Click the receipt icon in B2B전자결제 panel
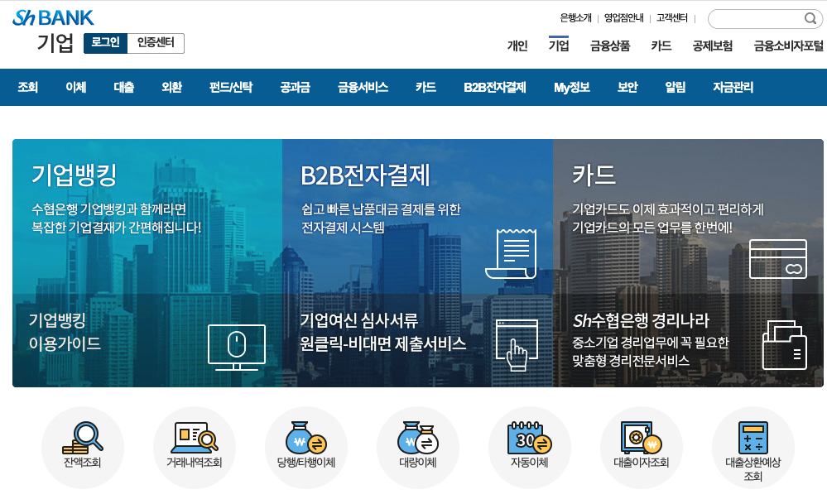Viewport: 827px width, 504px height. click(x=511, y=253)
